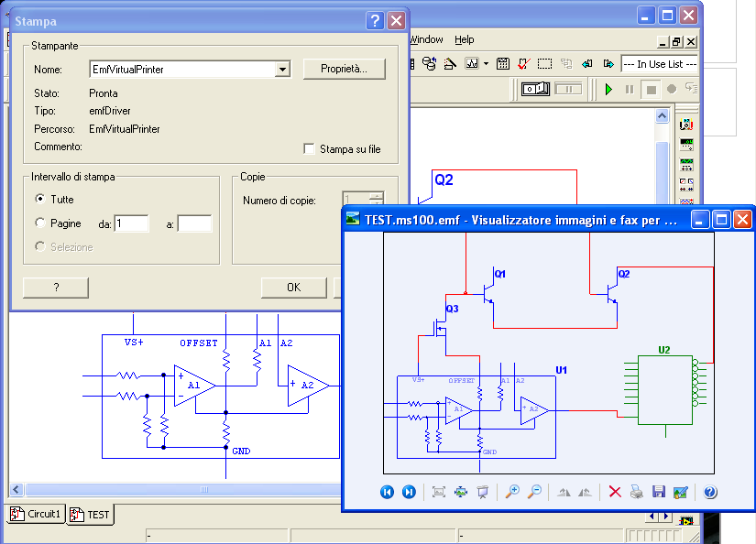This screenshot has width=756, height=544.
Task: Run simulation with the green play button
Action: coord(608,89)
